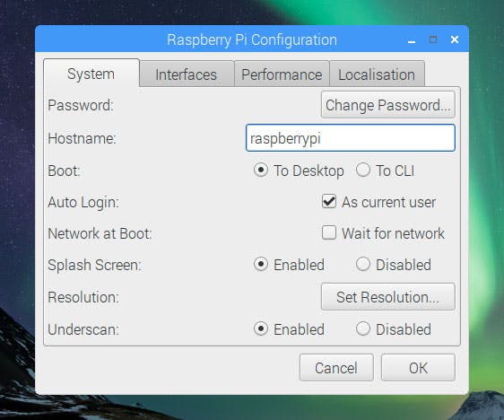Screen dimensions: 504x420
Task: Confirm settings with the OK button
Action: pyautogui.click(x=418, y=368)
